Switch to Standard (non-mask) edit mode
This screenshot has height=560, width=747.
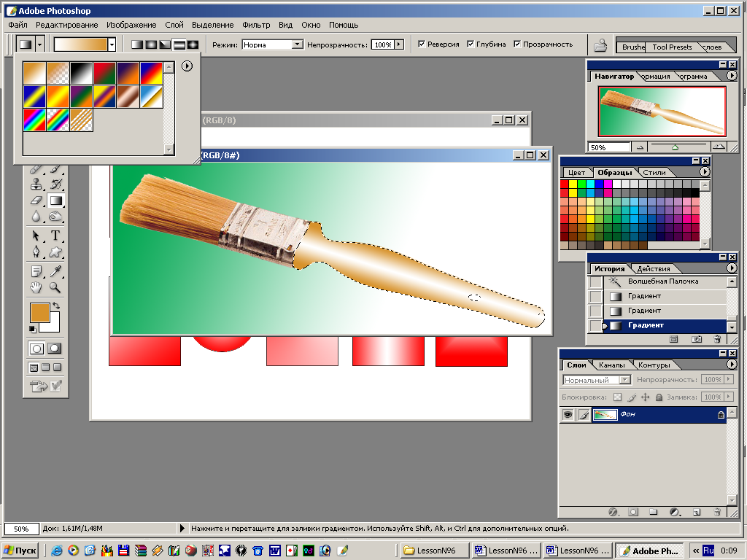click(36, 349)
